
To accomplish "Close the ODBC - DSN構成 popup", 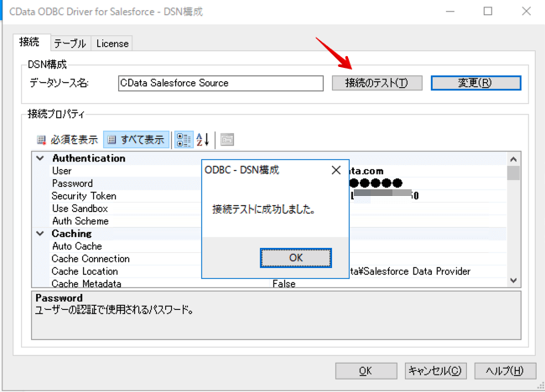I will click(336, 170).
